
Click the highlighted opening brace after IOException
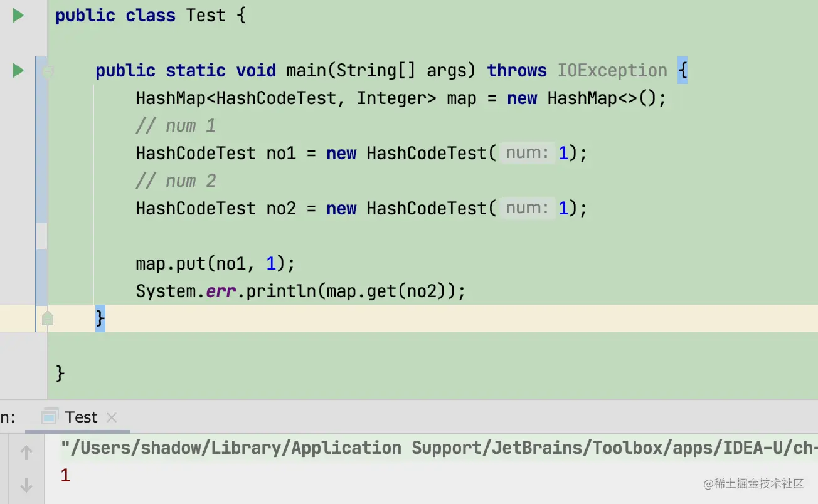pyautogui.click(x=683, y=71)
